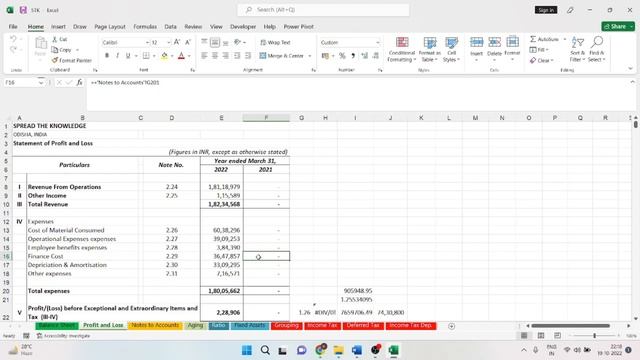This screenshot has width=640, height=360.
Task: Expand the Name Box dropdown
Action: (41, 82)
